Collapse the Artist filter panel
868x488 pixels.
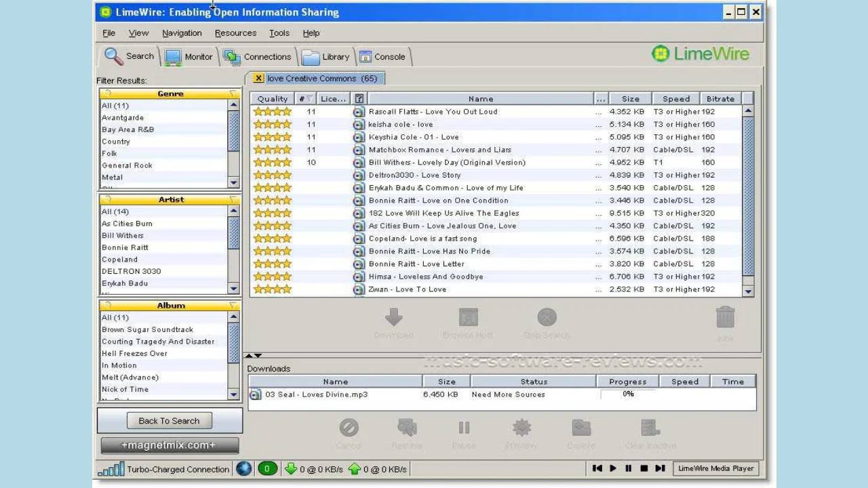tap(233, 200)
